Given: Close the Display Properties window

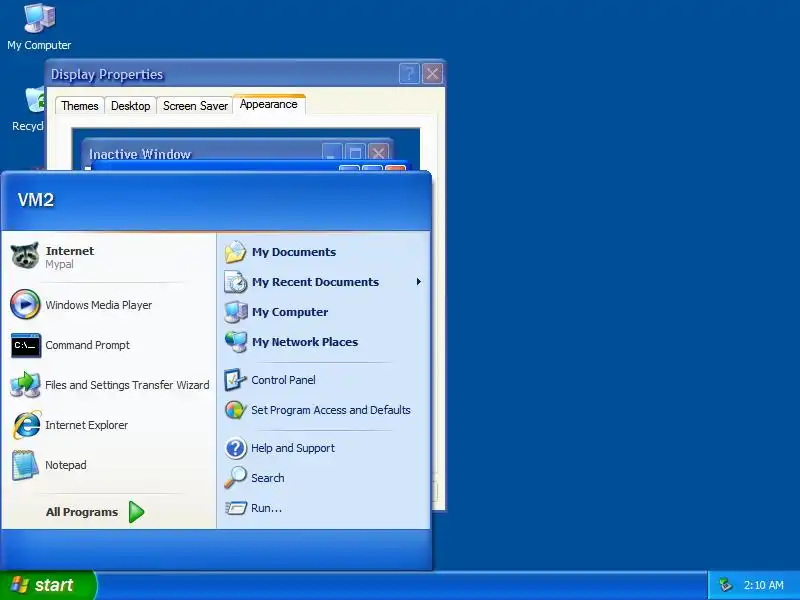Looking at the screenshot, I should tap(433, 74).
